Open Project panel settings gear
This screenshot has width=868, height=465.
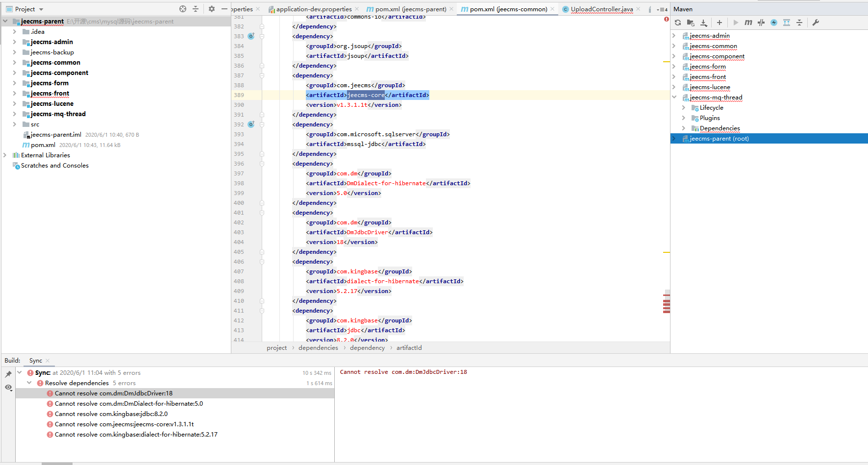click(212, 9)
